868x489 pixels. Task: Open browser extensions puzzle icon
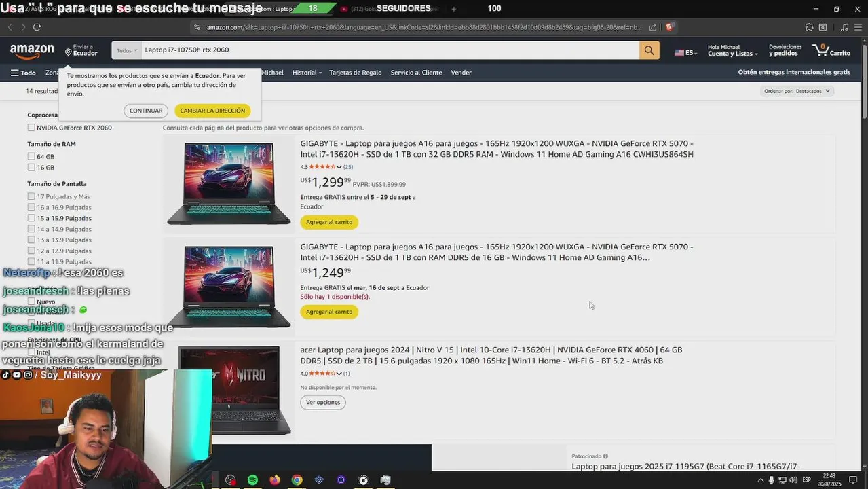tap(809, 27)
